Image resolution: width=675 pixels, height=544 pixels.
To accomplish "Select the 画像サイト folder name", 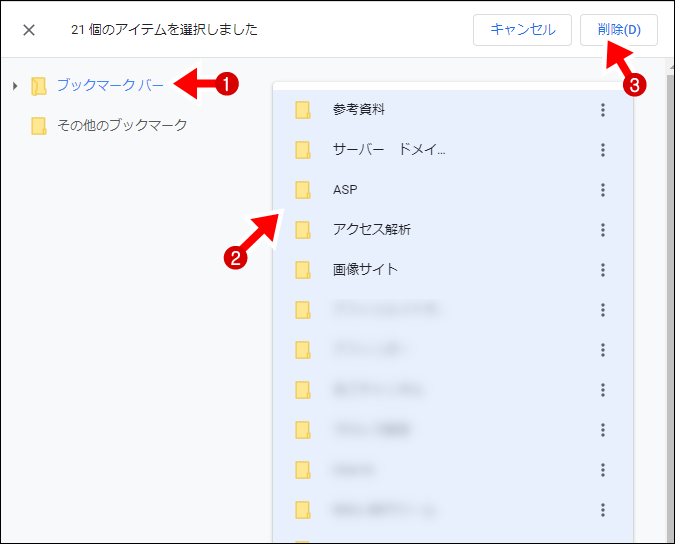I will (365, 269).
